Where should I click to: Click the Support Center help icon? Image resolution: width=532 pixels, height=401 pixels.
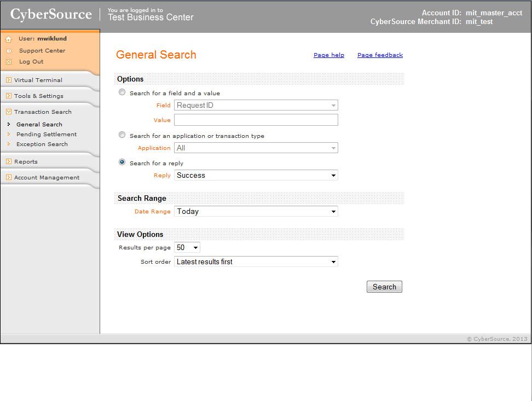click(9, 51)
